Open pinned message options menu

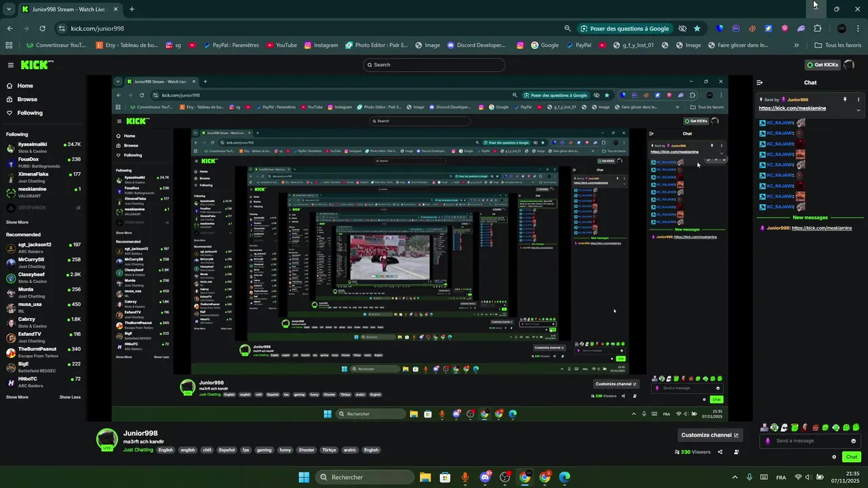click(x=859, y=100)
